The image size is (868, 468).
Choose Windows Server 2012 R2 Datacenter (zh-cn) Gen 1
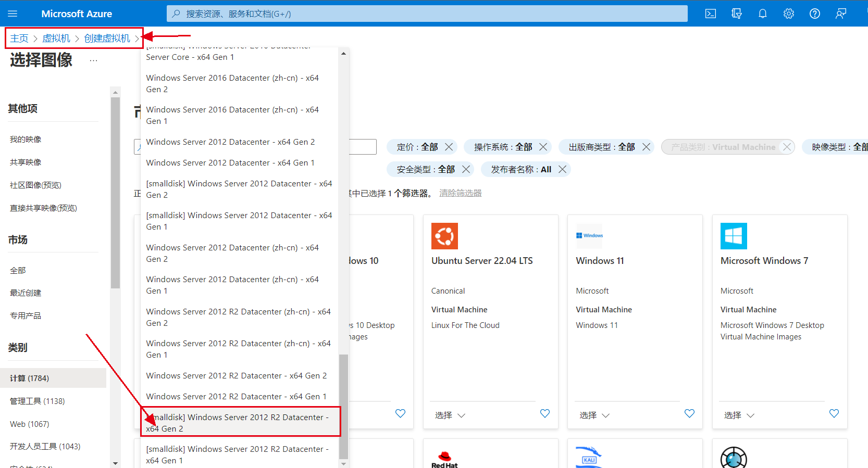pos(239,349)
